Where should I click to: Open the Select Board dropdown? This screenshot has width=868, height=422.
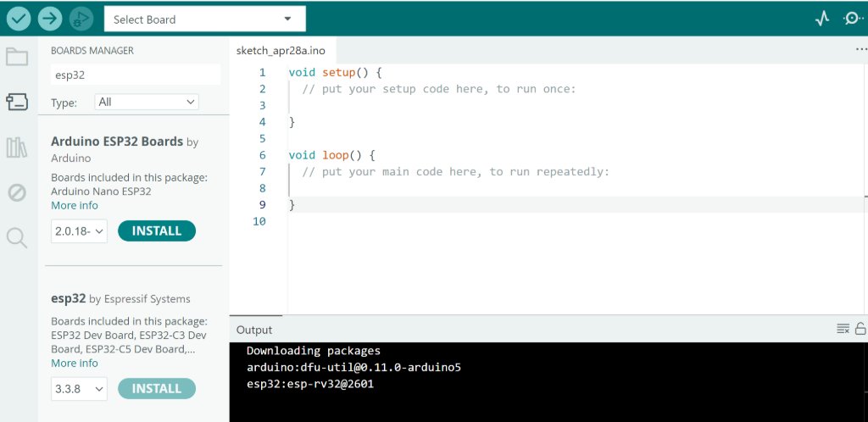tap(205, 19)
